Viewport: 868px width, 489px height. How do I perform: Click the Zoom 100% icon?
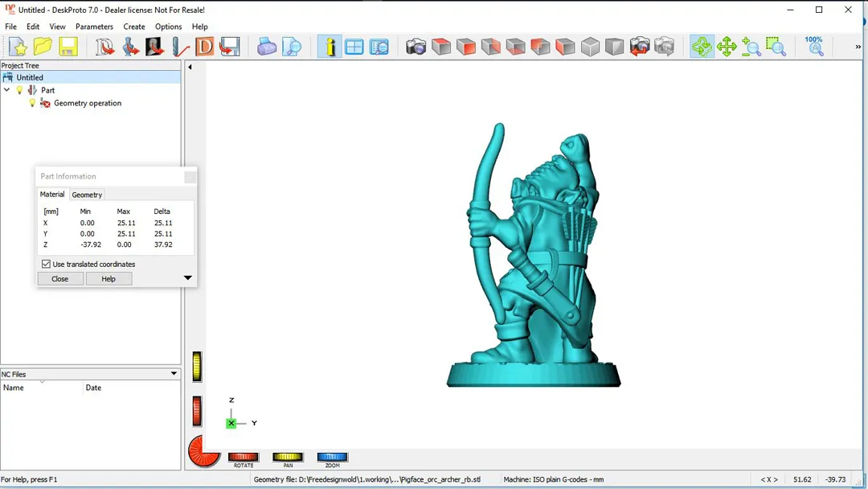tap(814, 47)
